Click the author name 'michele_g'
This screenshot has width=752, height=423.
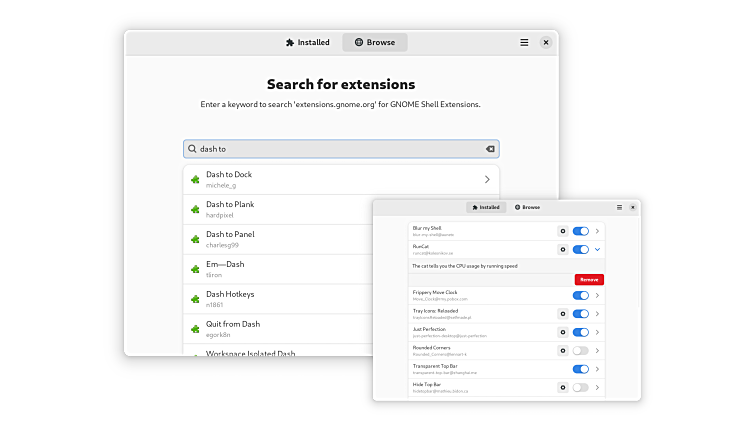point(221,186)
